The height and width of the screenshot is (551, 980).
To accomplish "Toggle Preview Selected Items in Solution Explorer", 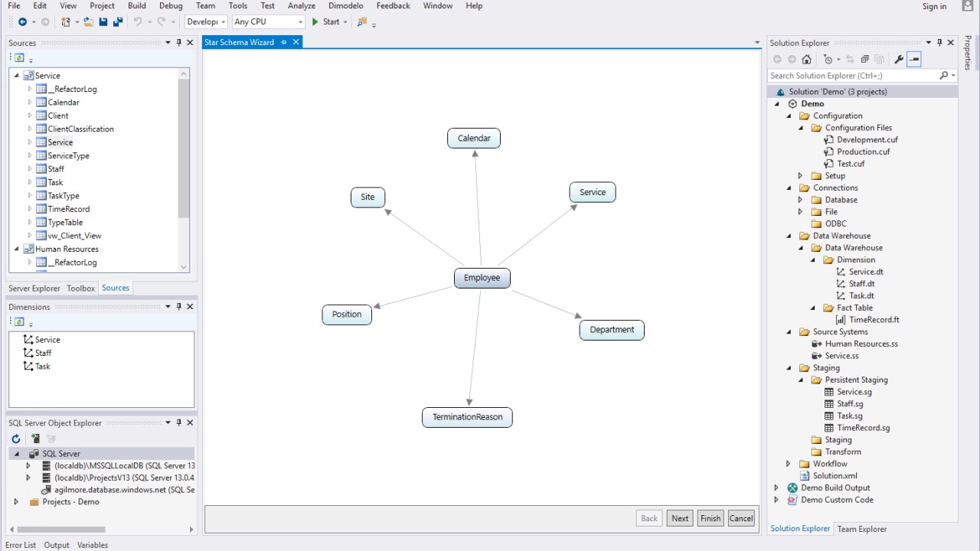I will click(914, 59).
